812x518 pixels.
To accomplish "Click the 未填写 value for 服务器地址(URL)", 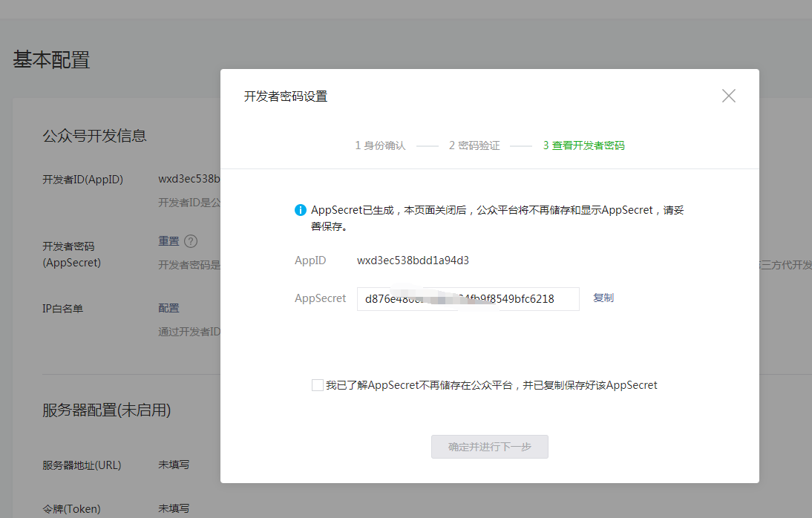I will 174,465.
